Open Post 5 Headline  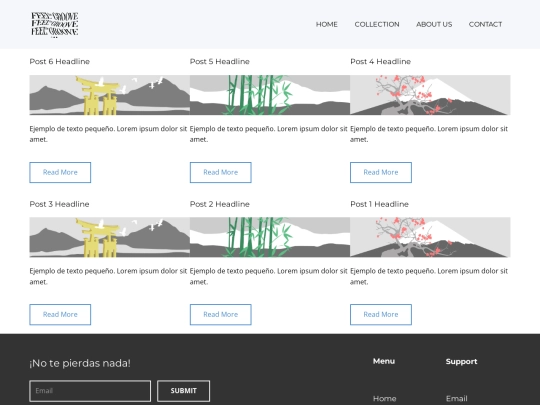click(x=220, y=62)
